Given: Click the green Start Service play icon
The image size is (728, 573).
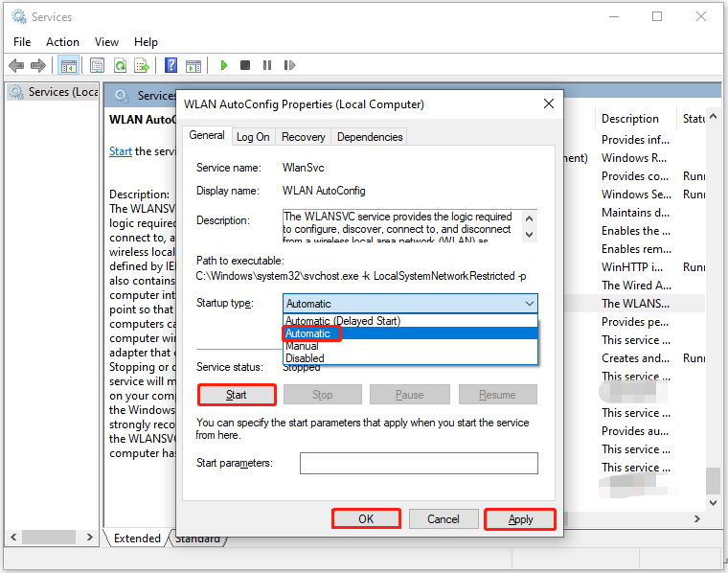Looking at the screenshot, I should [x=223, y=65].
